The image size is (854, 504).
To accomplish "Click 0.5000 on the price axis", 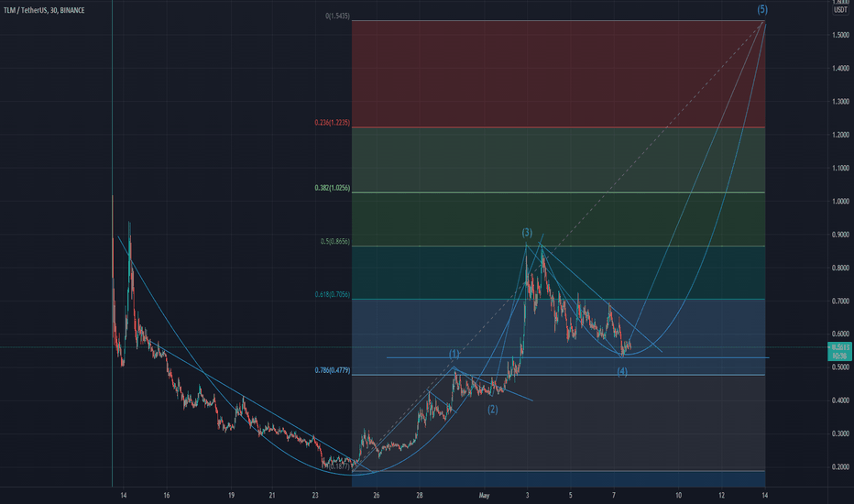I will pos(840,367).
